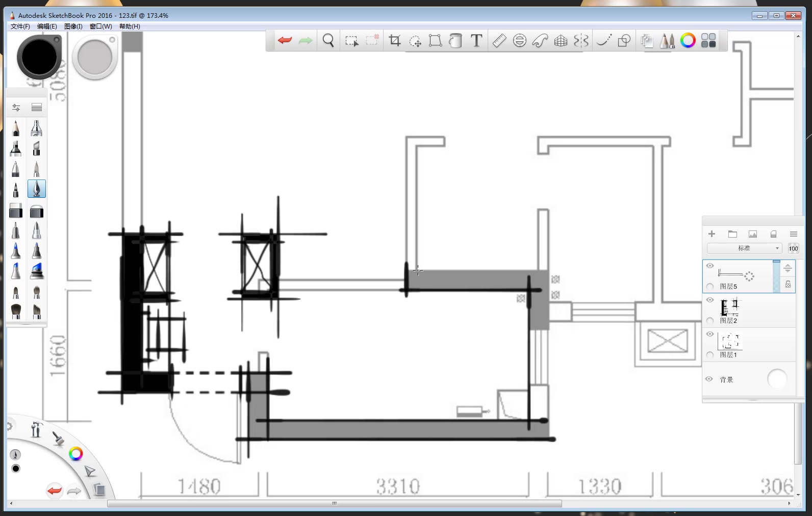Enable the Ruler guide
The image size is (812, 516).
[x=499, y=40]
